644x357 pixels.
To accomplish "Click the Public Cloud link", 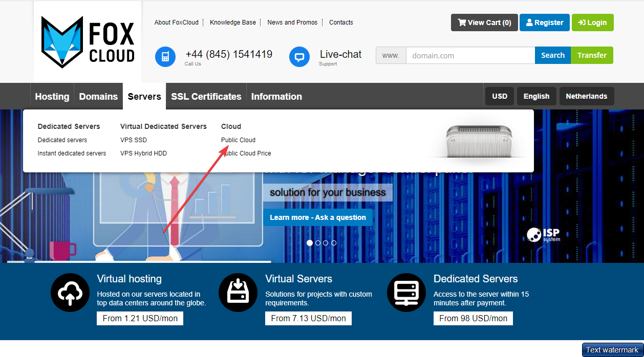I will [x=238, y=140].
